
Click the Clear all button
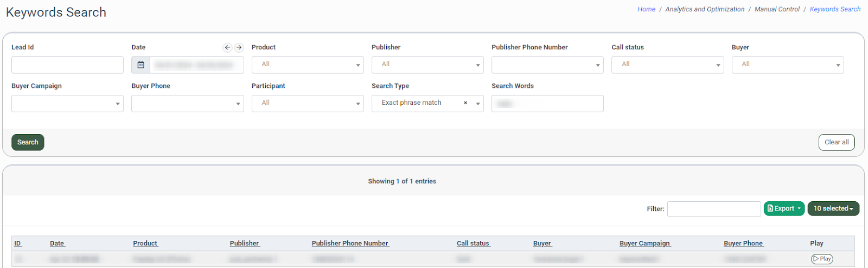[836, 142]
